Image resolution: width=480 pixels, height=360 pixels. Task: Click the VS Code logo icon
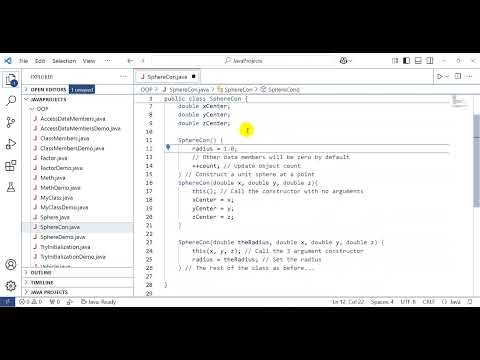(x=8, y=61)
